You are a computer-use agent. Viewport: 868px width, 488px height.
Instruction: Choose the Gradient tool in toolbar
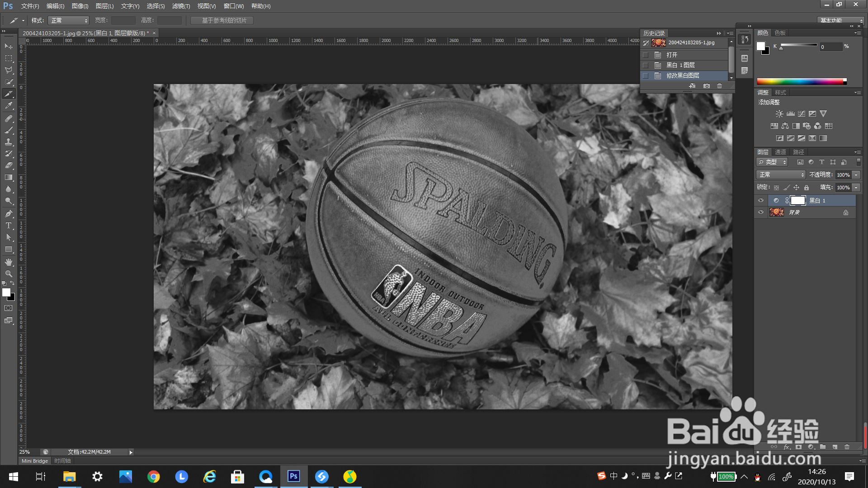(9, 177)
